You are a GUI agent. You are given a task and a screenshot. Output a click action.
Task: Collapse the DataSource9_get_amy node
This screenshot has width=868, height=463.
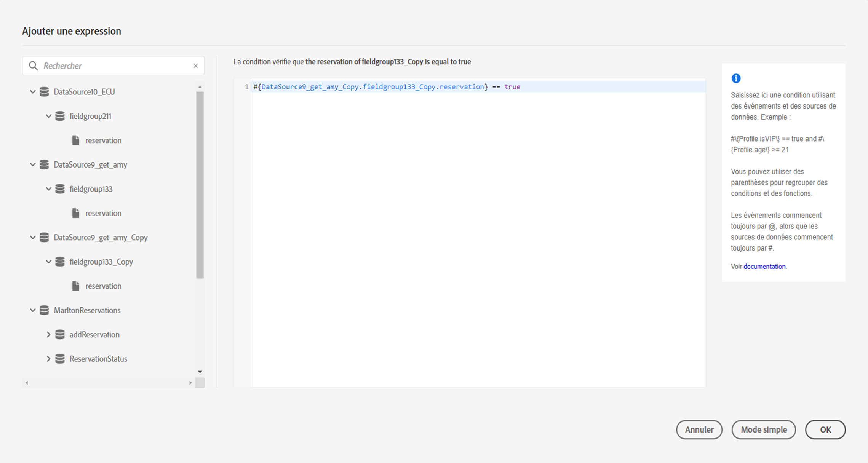coord(33,164)
